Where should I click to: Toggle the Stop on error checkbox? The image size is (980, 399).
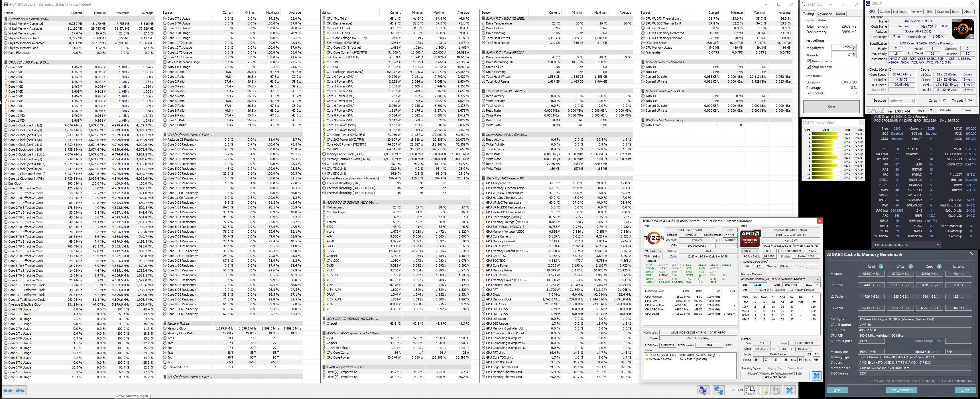(x=808, y=67)
